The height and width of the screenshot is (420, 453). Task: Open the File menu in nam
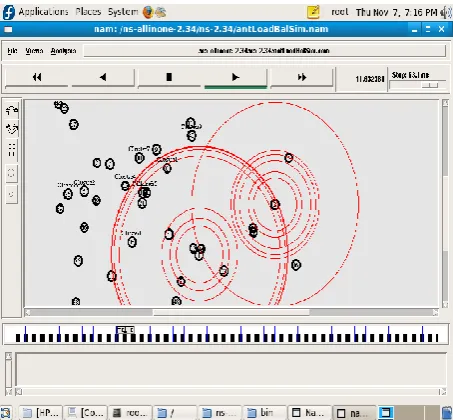click(12, 51)
